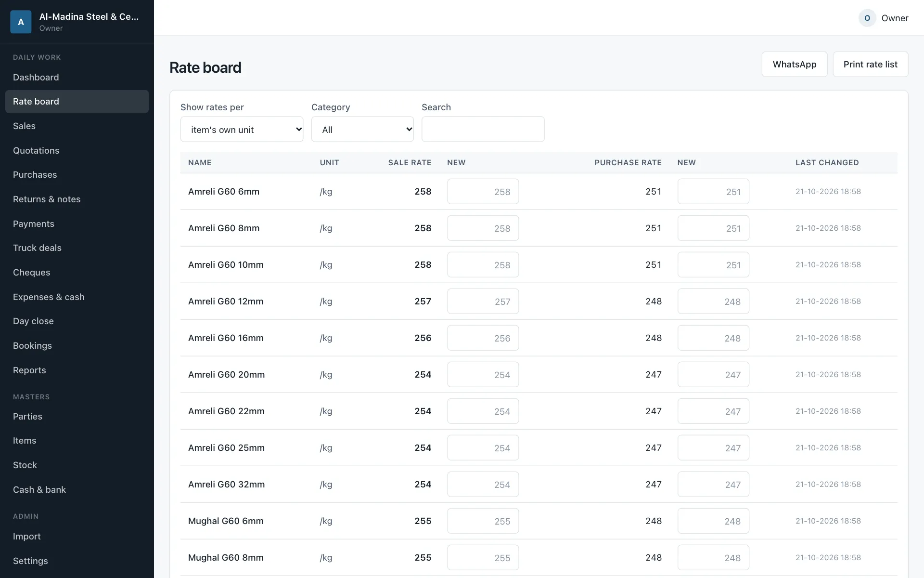
Task: Open Cash & bank page
Action: coord(77,489)
